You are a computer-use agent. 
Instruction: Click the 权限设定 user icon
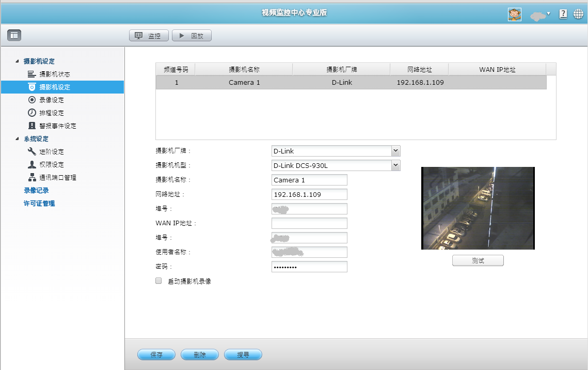(32, 164)
